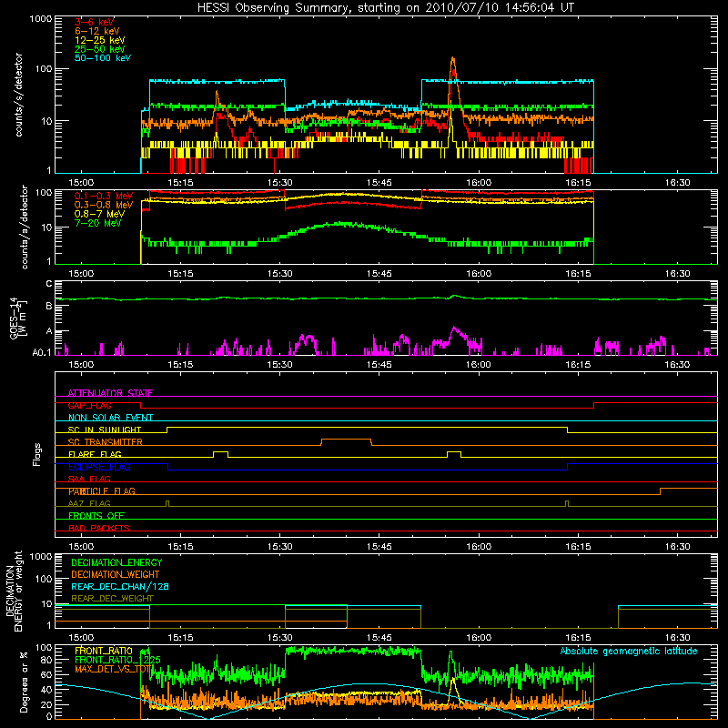The width and height of the screenshot is (728, 728).
Task: Pick the SAA_FLAG label
Action: point(89,479)
